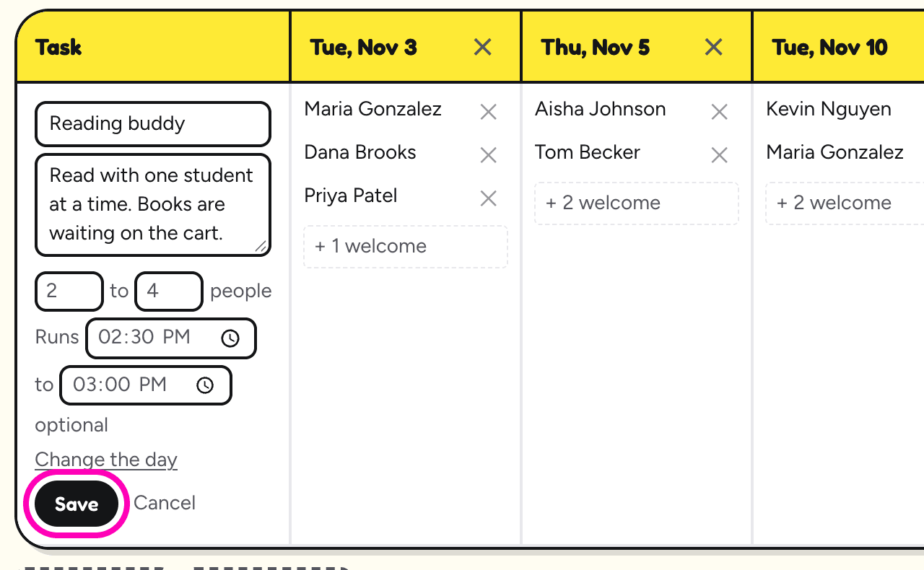Add a volunteer in Nov 5's +2 welcome slot
Image resolution: width=924 pixels, height=570 pixels.
[x=637, y=203]
